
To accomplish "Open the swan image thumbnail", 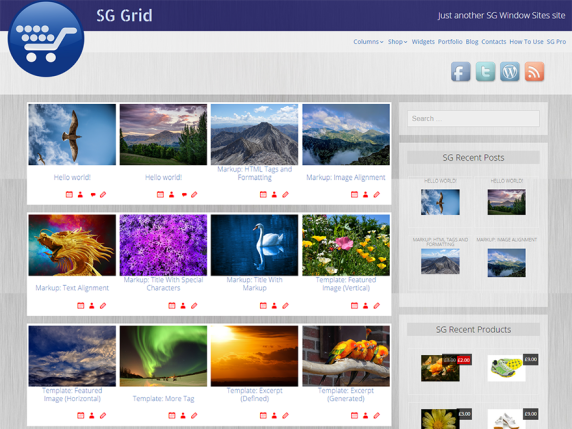I will (x=255, y=245).
